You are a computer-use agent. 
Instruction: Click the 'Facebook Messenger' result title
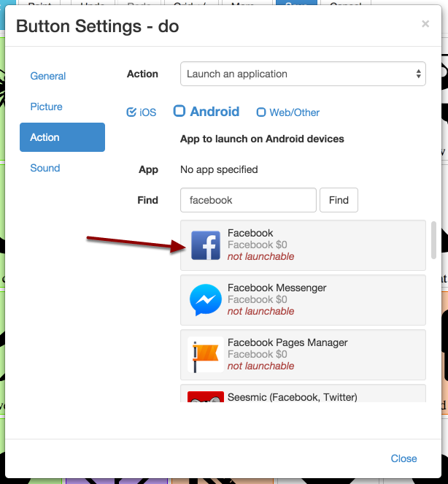(277, 288)
